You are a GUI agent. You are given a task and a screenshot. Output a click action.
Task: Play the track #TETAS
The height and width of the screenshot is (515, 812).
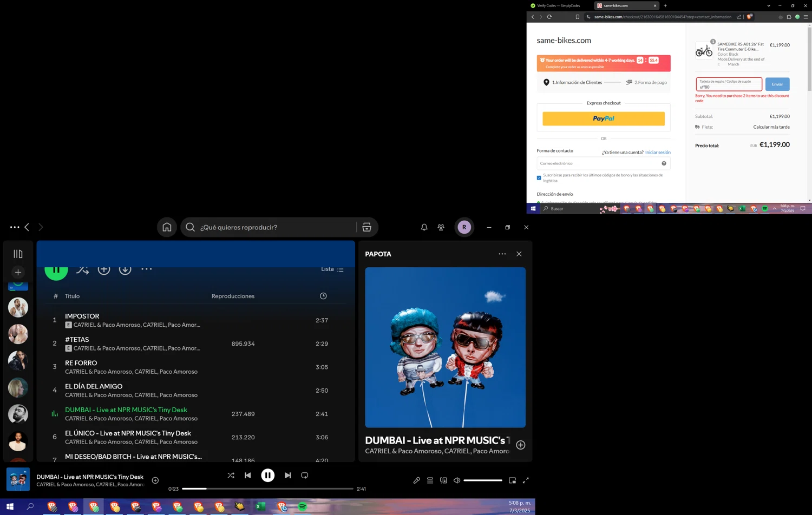pos(195,344)
